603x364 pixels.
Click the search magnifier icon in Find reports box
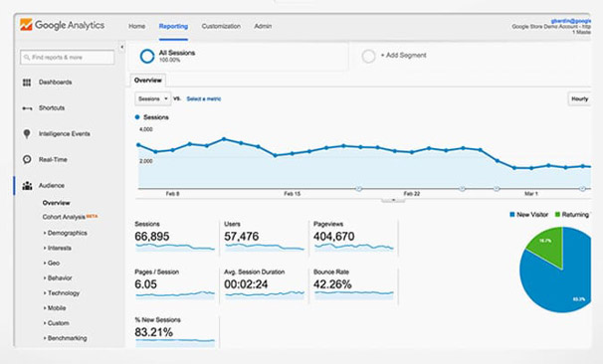[27, 58]
